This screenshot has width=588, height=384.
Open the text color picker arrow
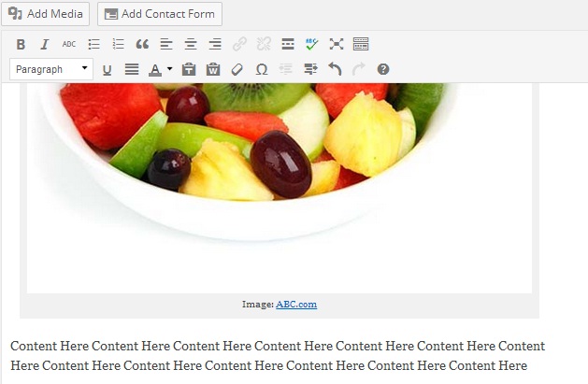pyautogui.click(x=169, y=69)
